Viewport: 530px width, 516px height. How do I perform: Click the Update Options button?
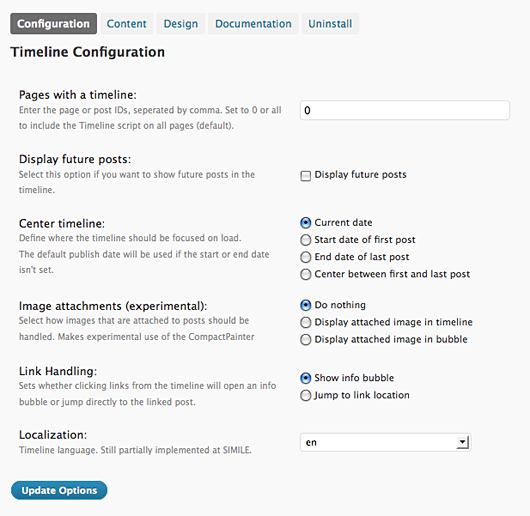[x=59, y=490]
